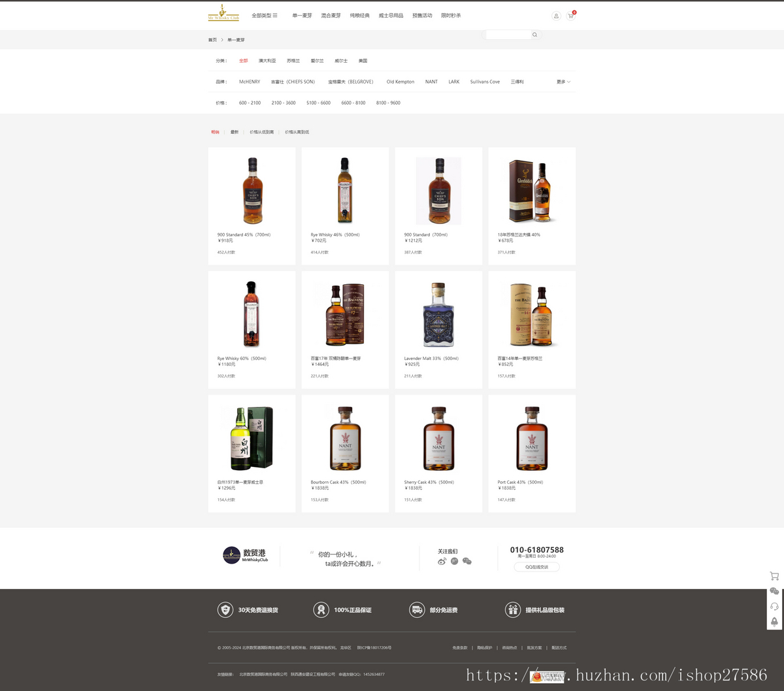Sort by 价格从高到低
Screen dimensions: 784x691
(297, 132)
